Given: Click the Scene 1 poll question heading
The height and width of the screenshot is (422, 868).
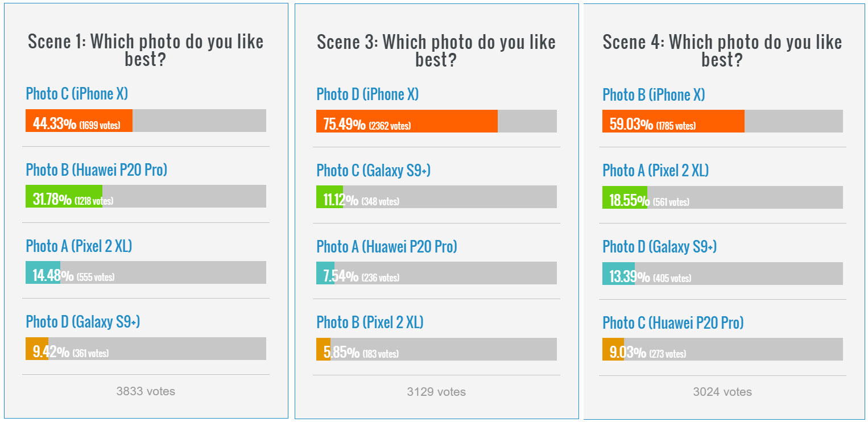Looking at the screenshot, I should 146,49.
